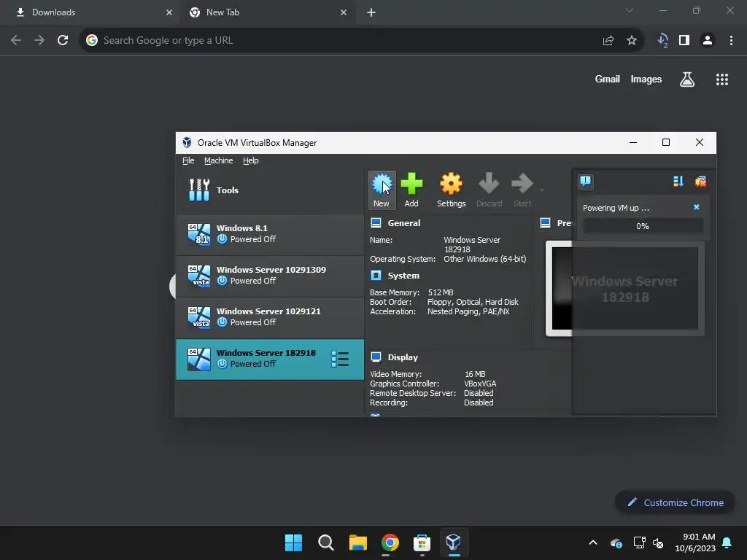This screenshot has height=560, width=747.
Task: Reload the Chrome page
Action: (63, 41)
